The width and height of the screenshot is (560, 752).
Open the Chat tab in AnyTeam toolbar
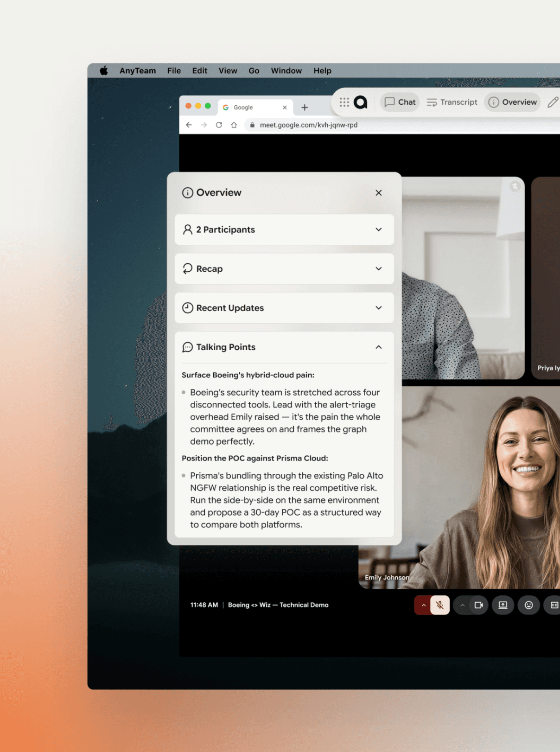(x=400, y=102)
